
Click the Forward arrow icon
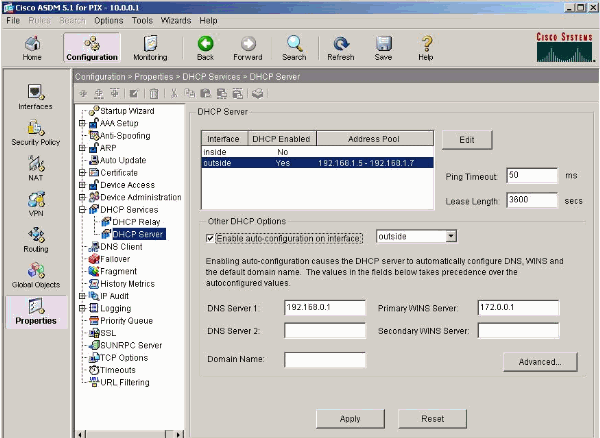(x=248, y=43)
